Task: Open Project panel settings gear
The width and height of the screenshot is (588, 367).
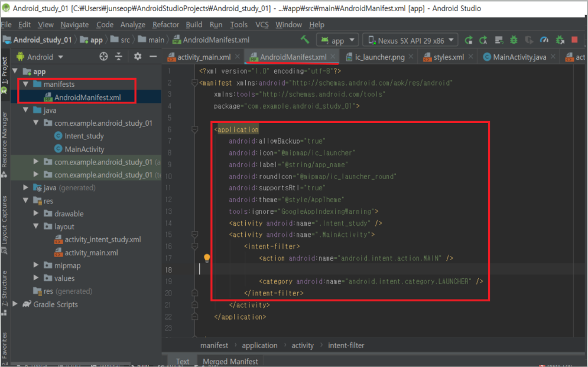Action: 138,57
